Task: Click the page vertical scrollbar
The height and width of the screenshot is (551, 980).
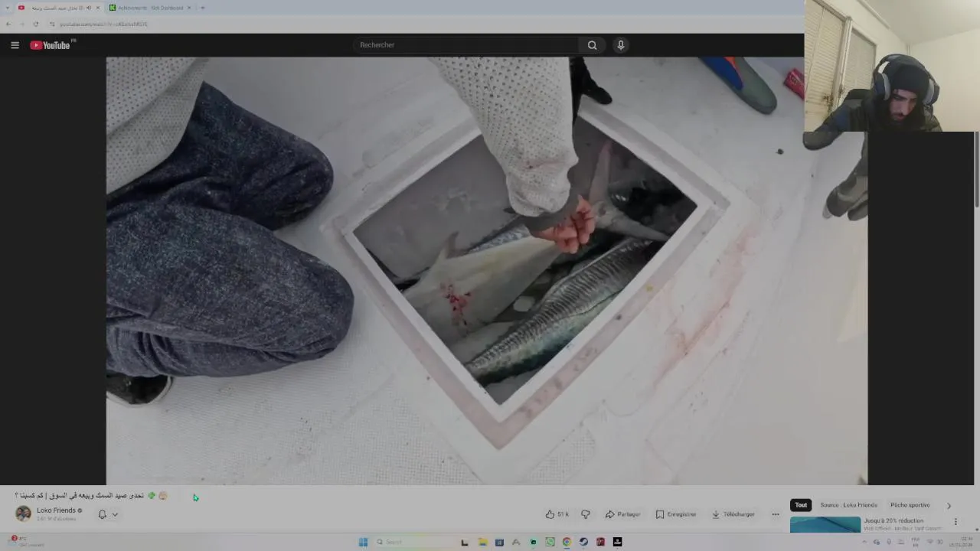Action: click(976, 170)
